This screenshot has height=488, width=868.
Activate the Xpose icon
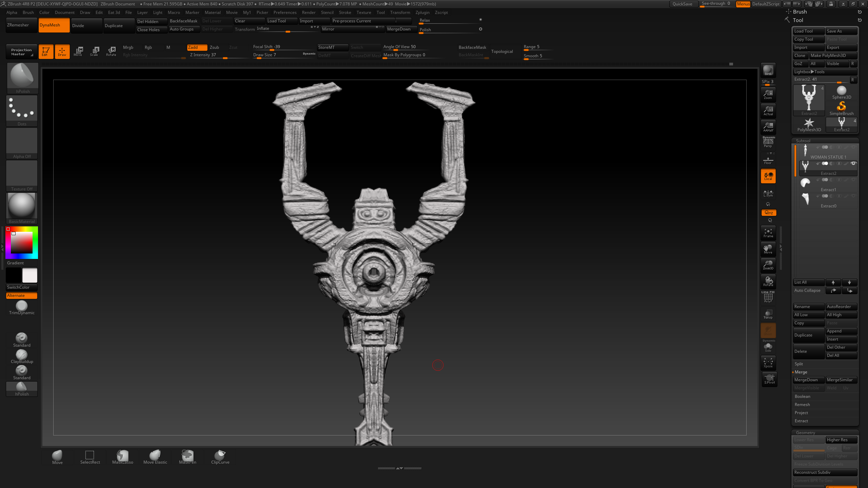point(768,363)
